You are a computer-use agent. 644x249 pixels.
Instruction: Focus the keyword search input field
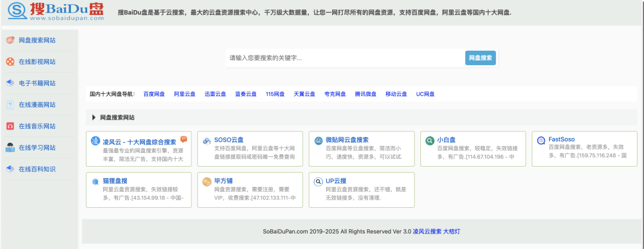(345, 58)
